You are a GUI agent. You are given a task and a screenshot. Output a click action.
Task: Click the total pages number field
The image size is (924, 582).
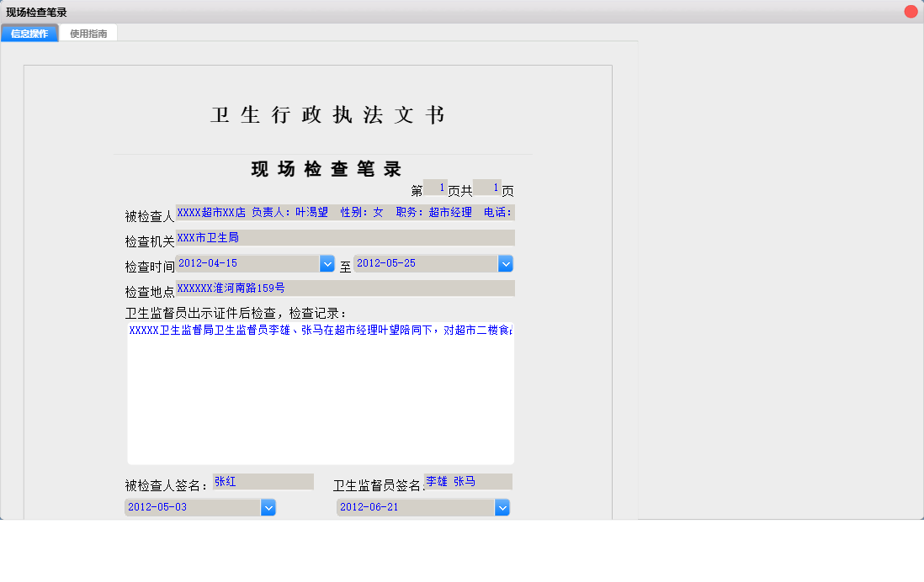point(486,188)
